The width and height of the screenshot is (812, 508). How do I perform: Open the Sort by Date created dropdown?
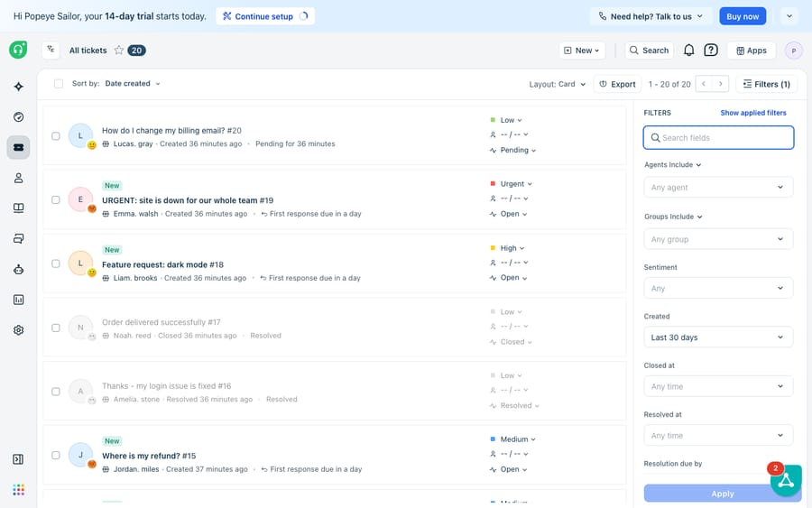point(133,83)
